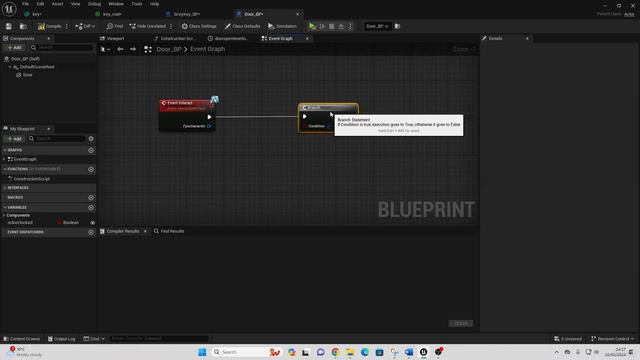
Task: Select the Door component
Action: pyautogui.click(x=27, y=75)
